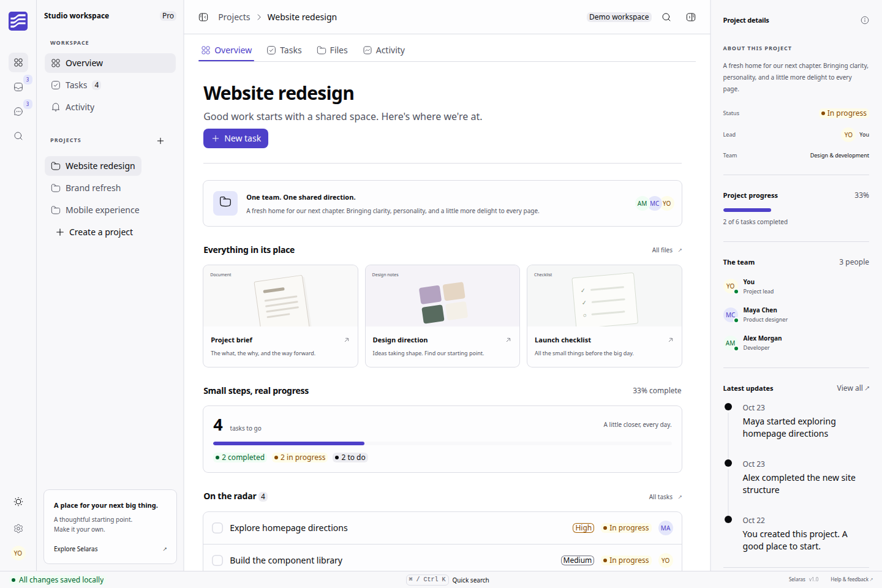Click View all latest updates

coord(853,388)
